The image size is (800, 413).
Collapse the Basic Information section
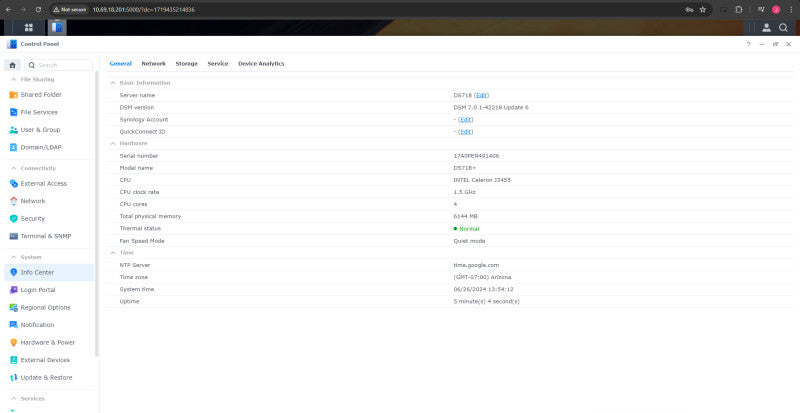pyautogui.click(x=113, y=83)
